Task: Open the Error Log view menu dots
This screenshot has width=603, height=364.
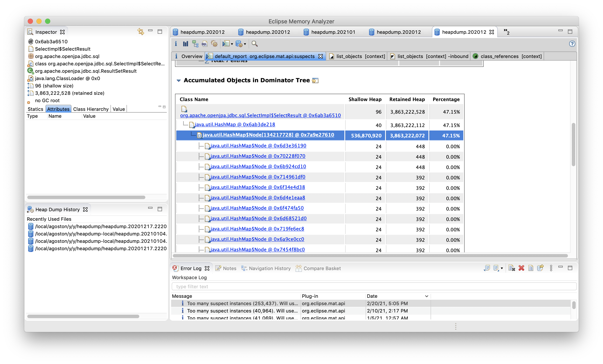Action: pos(551,268)
